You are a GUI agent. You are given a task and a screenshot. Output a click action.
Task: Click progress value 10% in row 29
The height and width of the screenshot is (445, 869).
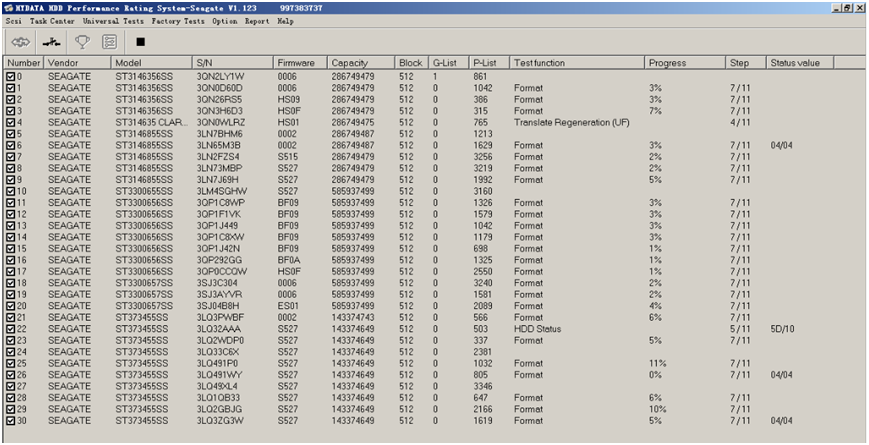(x=657, y=410)
